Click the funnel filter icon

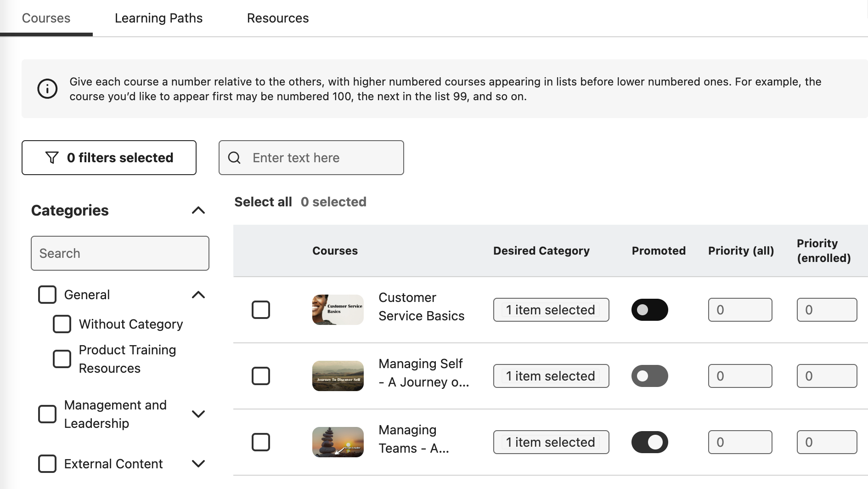52,158
